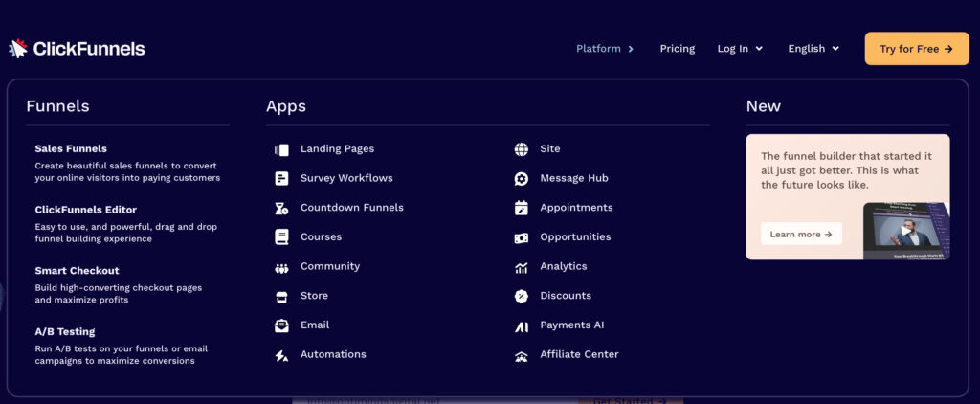Click the Payments AI icon

522,326
